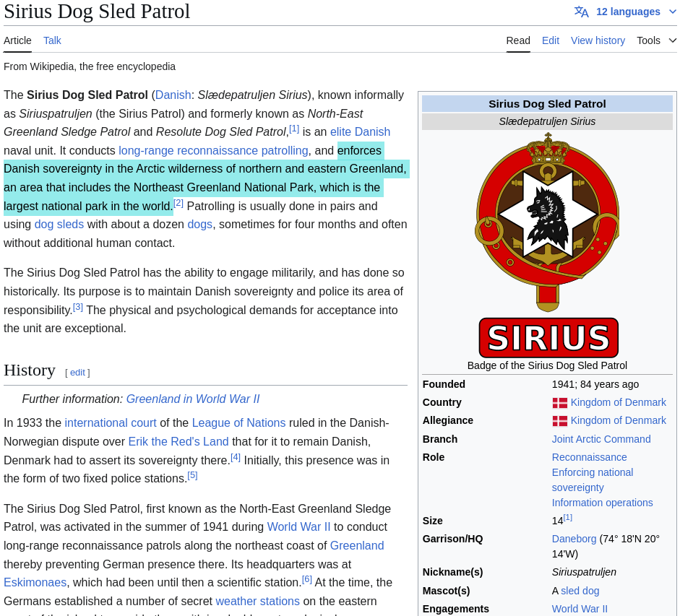Open the League of Nations link

[238, 422]
